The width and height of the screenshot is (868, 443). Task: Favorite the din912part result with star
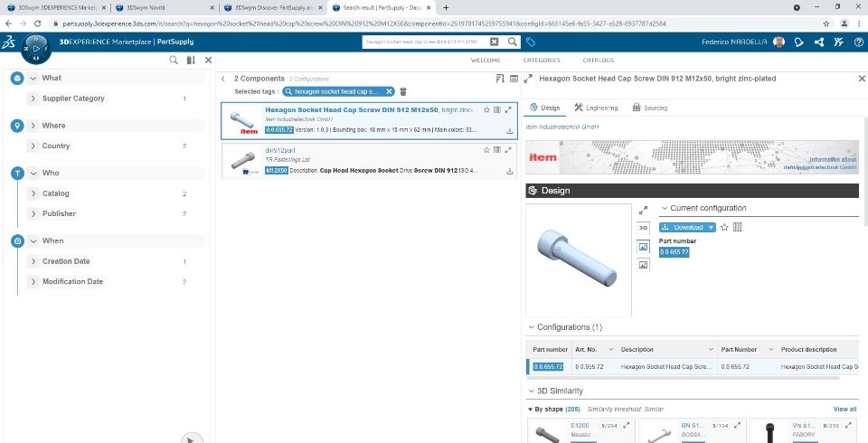[x=486, y=149]
